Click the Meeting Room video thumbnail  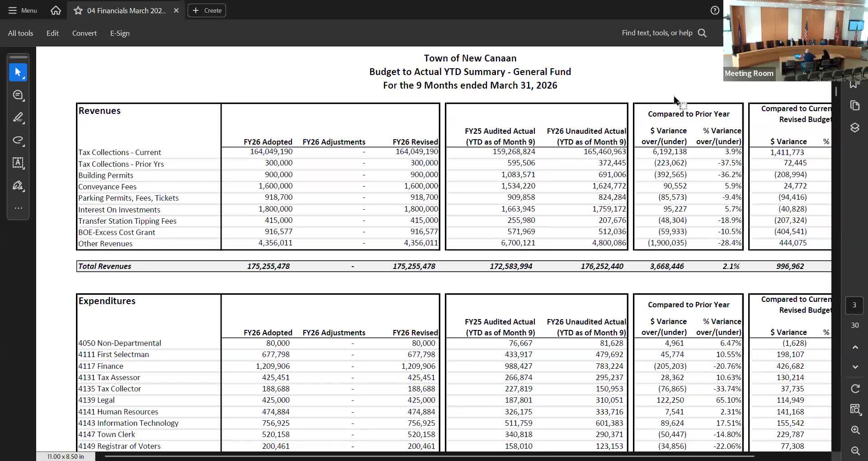pos(795,41)
